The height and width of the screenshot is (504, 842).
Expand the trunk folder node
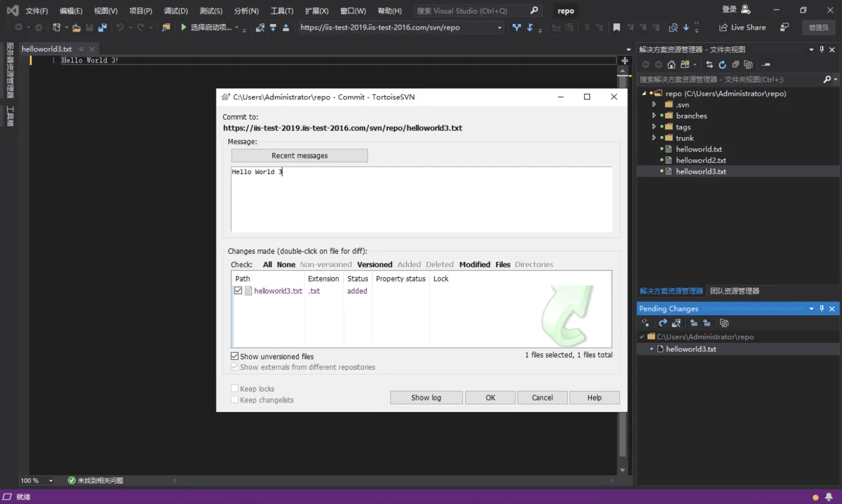click(654, 138)
